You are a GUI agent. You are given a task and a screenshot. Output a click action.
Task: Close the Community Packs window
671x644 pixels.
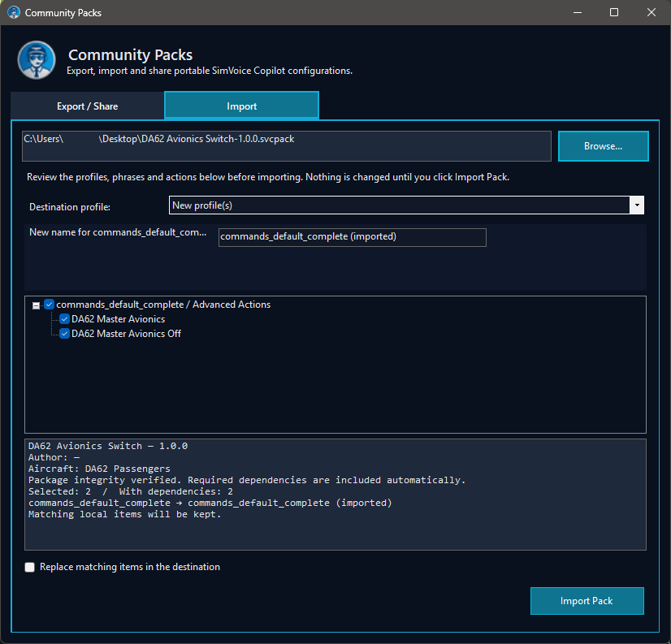(651, 12)
